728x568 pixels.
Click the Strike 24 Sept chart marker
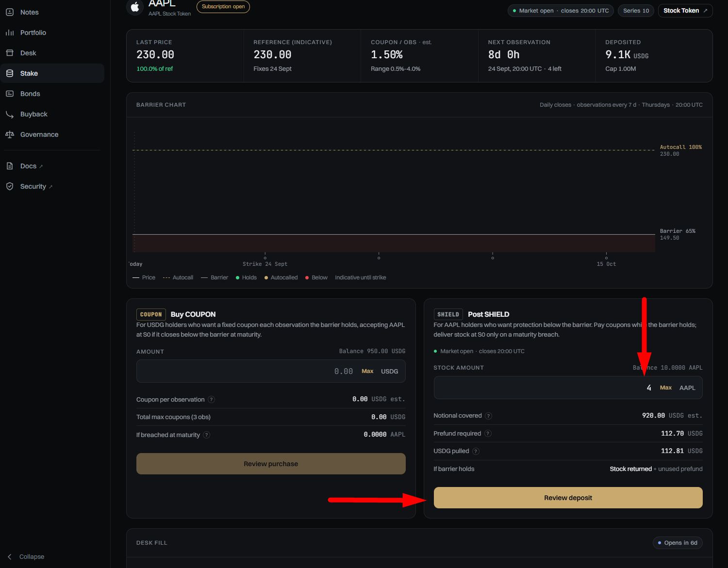tap(265, 258)
